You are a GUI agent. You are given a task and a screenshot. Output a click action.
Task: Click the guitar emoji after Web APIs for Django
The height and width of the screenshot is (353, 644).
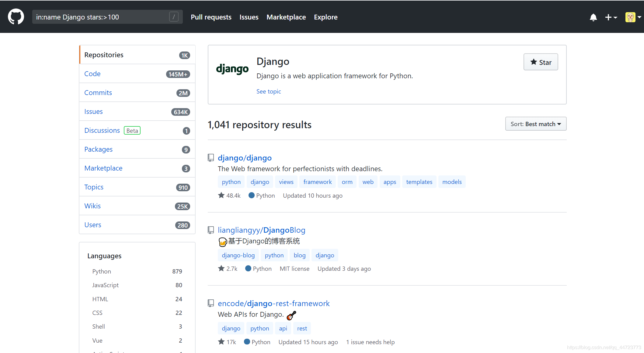[x=291, y=315]
